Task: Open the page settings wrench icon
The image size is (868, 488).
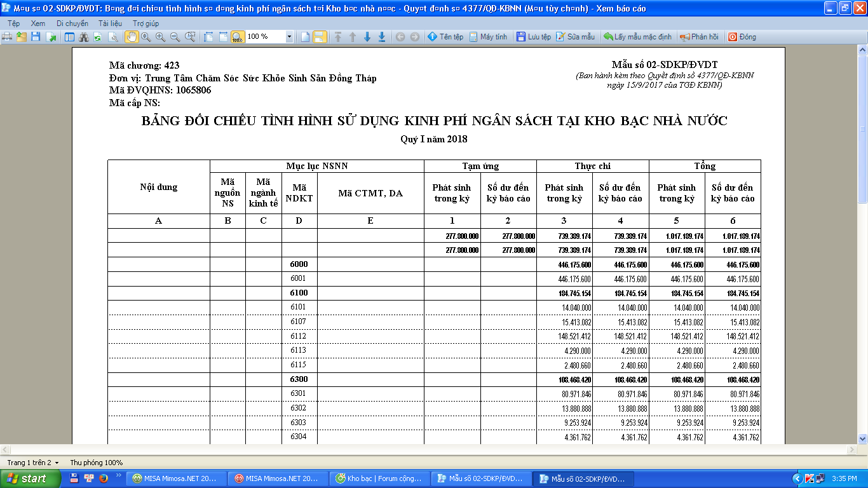Action: click(x=112, y=37)
